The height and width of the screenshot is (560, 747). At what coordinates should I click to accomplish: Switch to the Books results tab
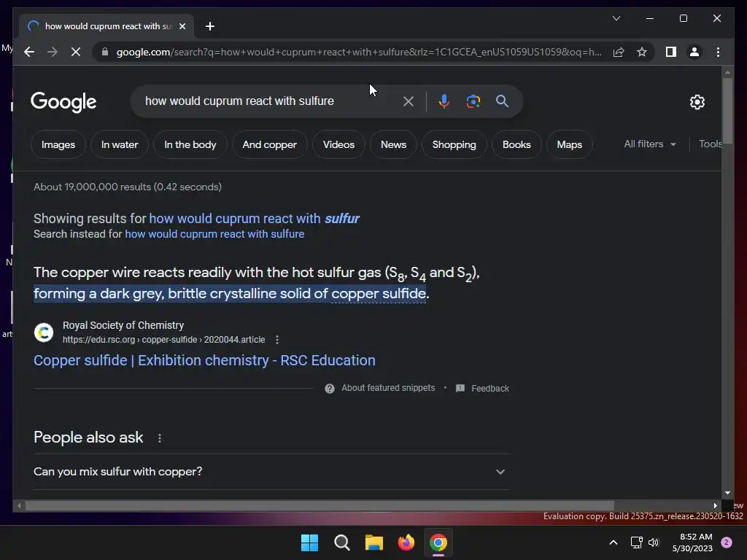tap(516, 144)
